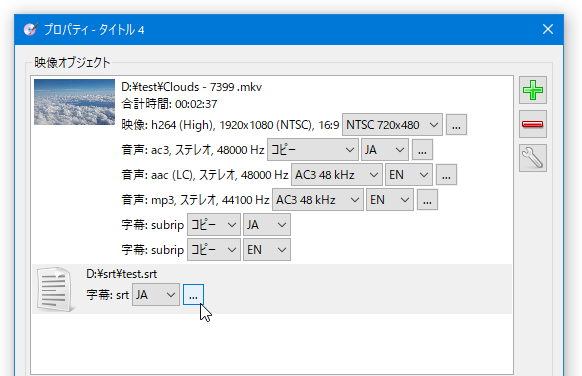Close the プロパティ - タイトル 4 window
Screen dimensions: 582x376
(548, 29)
